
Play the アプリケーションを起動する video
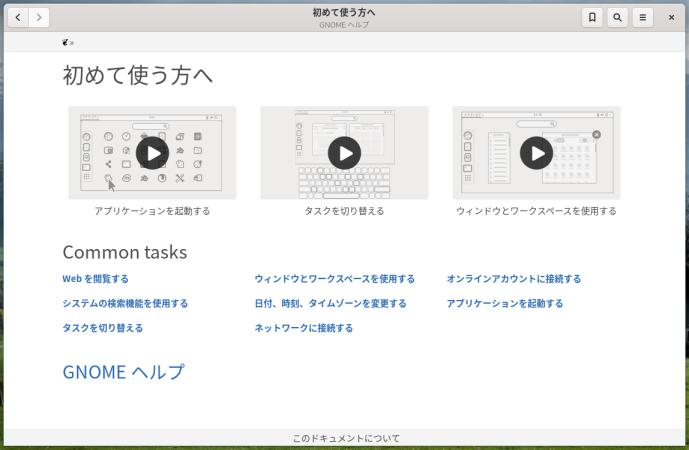tap(152, 153)
